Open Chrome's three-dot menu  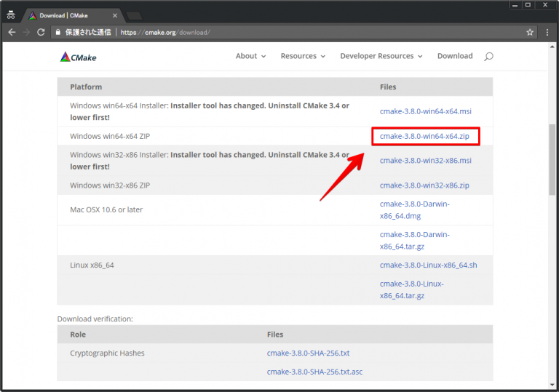[547, 32]
